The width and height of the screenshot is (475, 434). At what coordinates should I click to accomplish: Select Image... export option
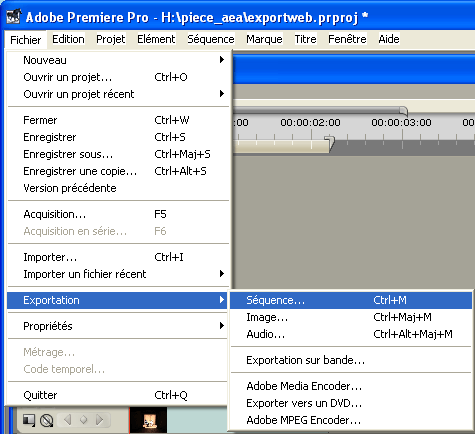click(351, 317)
